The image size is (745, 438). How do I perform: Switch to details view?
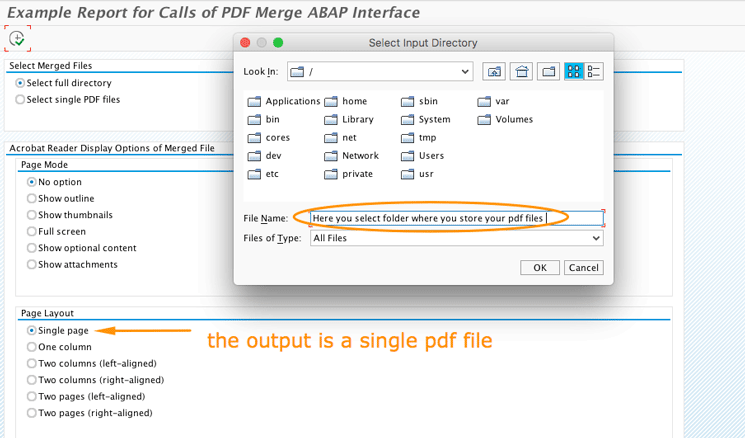(594, 72)
